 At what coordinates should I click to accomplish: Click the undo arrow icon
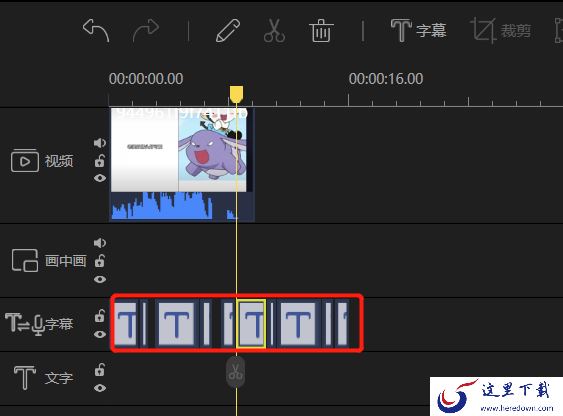coord(96,31)
